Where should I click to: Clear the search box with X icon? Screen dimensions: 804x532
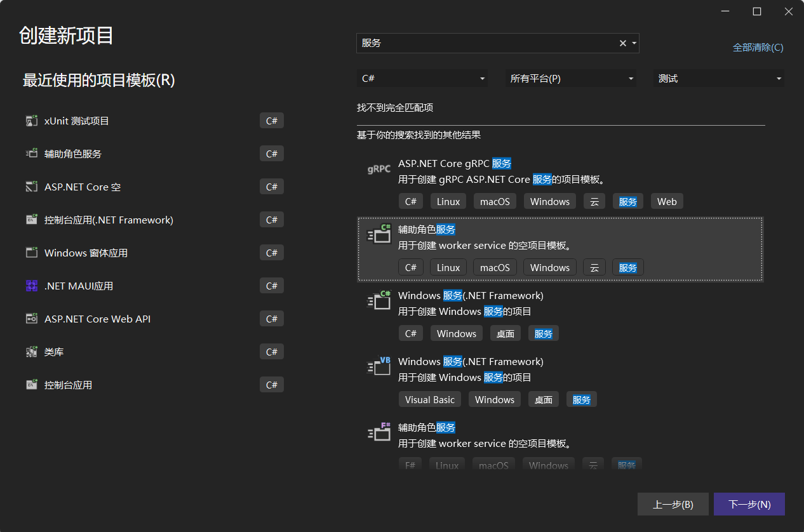623,43
